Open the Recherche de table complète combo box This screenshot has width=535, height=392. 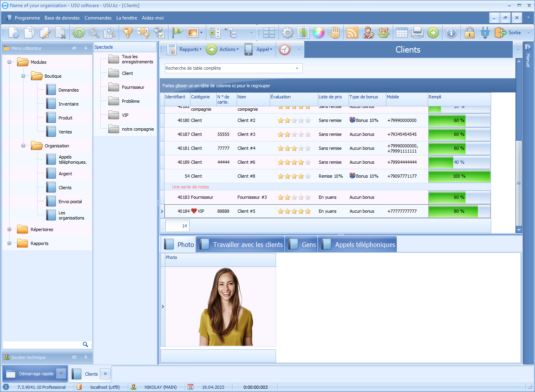pos(234,68)
